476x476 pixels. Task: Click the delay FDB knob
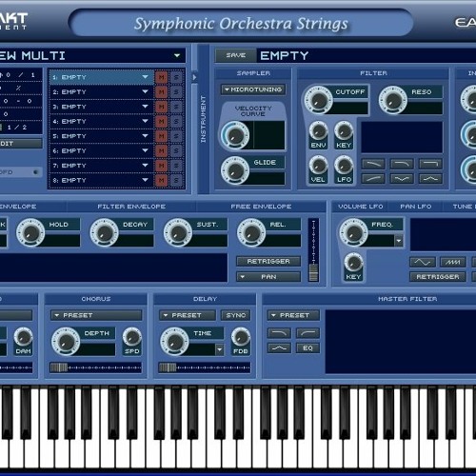click(241, 337)
